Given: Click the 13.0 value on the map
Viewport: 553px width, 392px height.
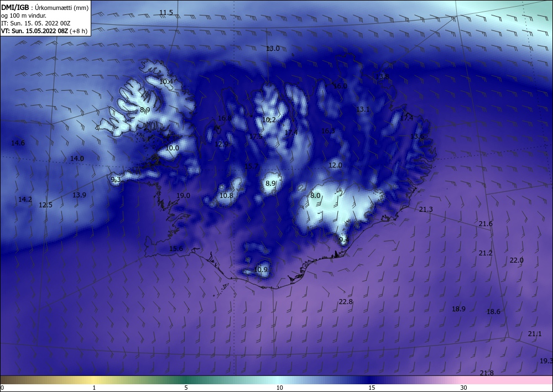Looking at the screenshot, I should tap(273, 49).
